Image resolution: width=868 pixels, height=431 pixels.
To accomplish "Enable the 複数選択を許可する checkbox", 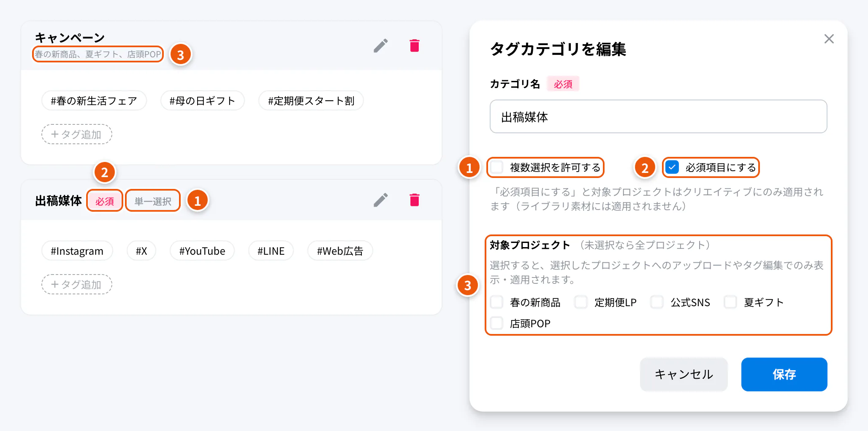I will [497, 167].
